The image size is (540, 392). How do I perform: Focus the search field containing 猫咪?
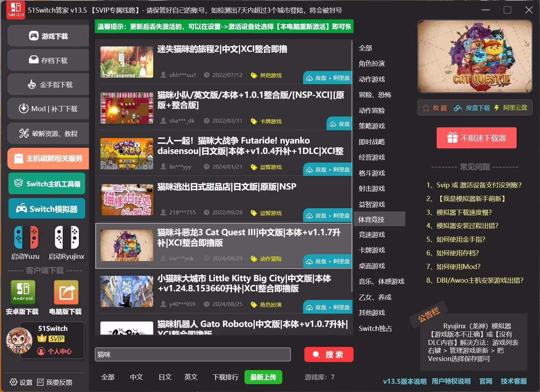click(x=193, y=354)
